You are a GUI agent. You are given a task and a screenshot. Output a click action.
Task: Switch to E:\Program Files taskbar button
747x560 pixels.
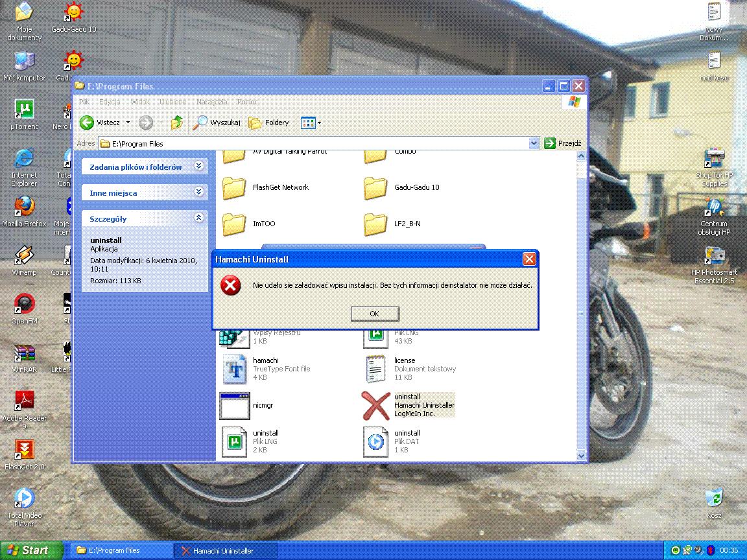coord(122,550)
